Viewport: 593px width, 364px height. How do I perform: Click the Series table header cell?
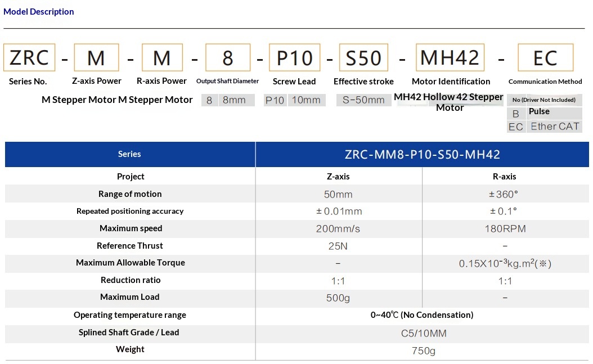[130, 154]
